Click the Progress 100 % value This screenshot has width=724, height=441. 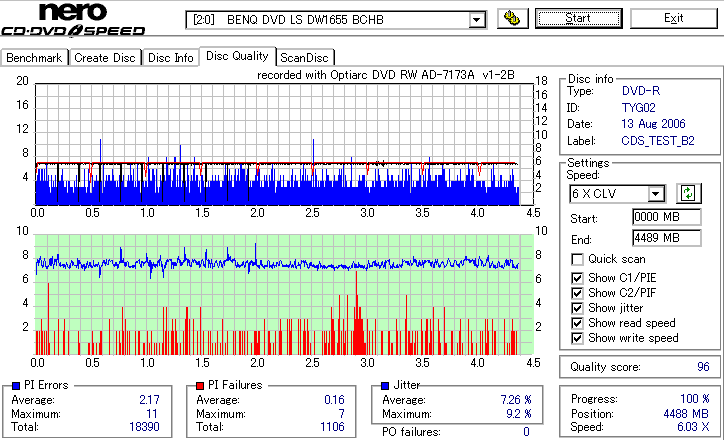click(695, 399)
